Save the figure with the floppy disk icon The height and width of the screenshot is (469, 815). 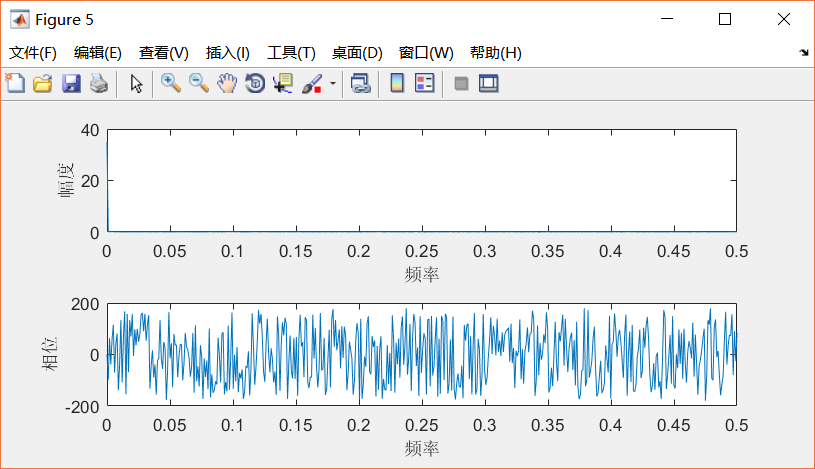click(x=71, y=83)
